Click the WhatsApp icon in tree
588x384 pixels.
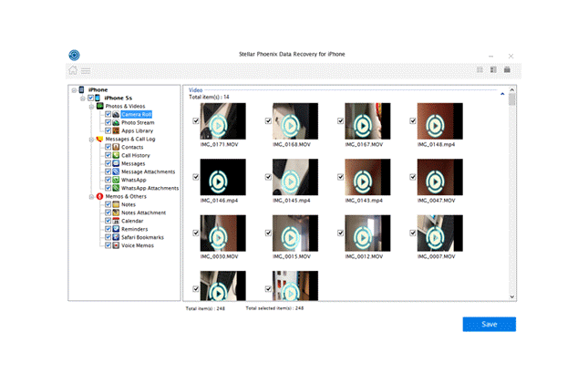pyautogui.click(x=117, y=180)
